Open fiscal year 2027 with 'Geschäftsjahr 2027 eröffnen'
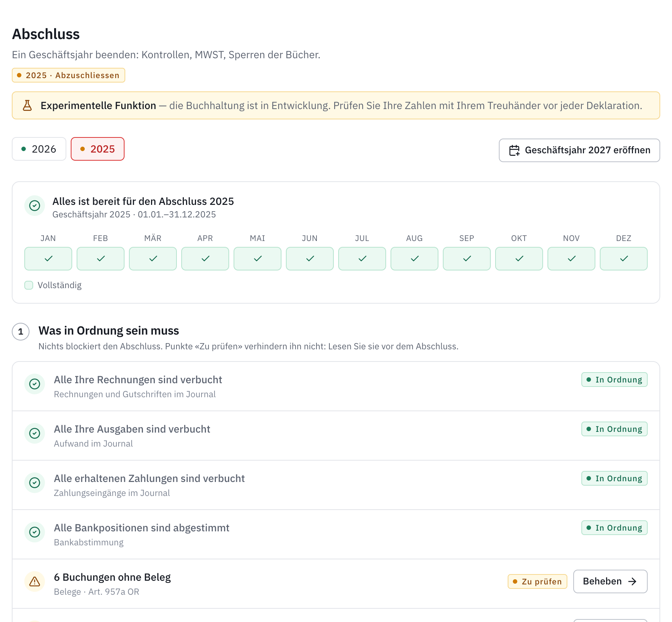Screen dimensions: 672x622 [580, 150]
